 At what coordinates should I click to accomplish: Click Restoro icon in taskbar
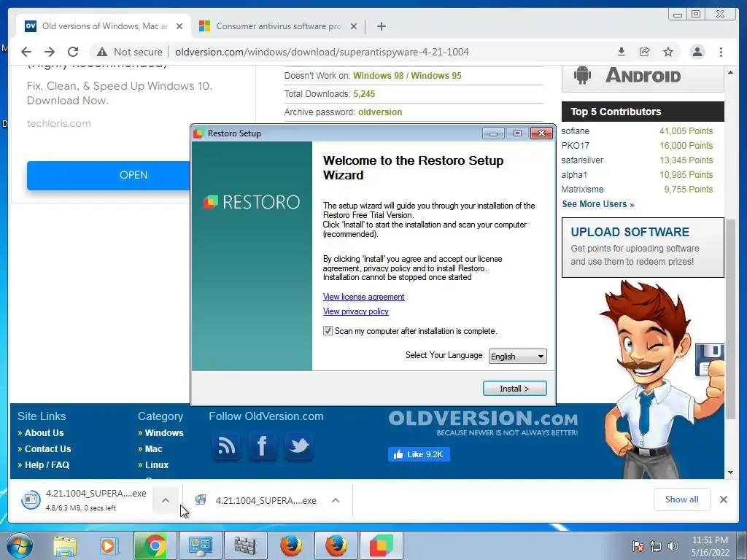click(381, 545)
